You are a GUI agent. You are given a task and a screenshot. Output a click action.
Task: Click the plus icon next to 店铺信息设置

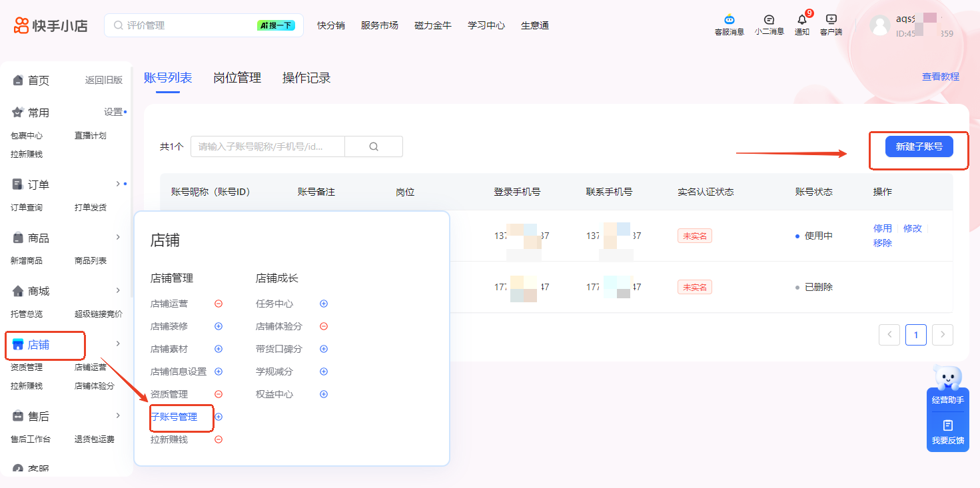pyautogui.click(x=219, y=371)
